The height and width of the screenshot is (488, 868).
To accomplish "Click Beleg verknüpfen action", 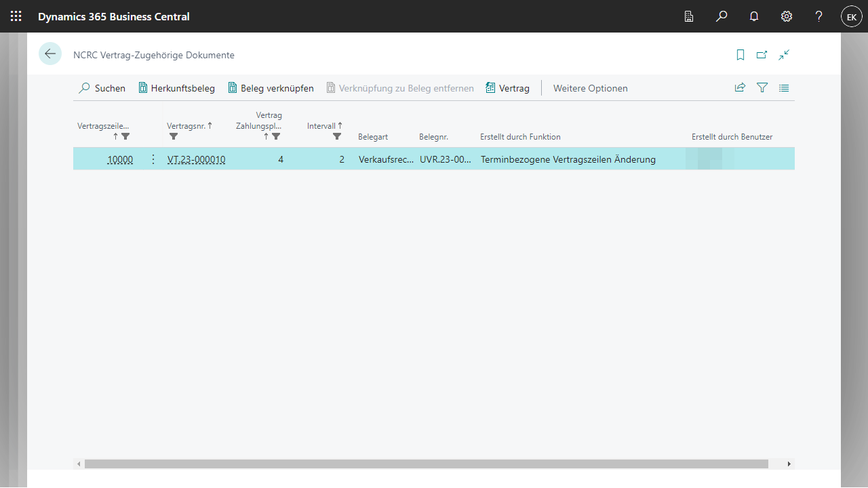I will (x=271, y=88).
